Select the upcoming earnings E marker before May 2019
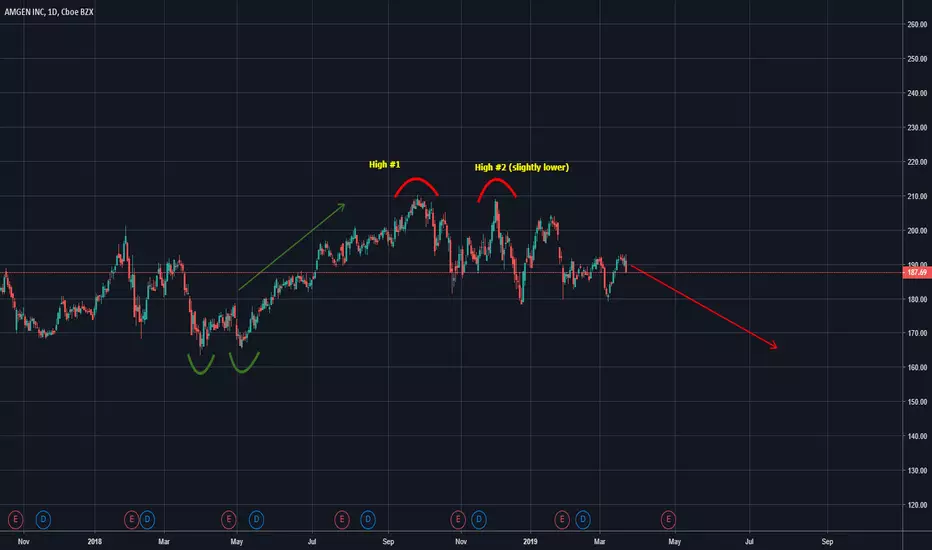The image size is (932, 550). (668, 520)
